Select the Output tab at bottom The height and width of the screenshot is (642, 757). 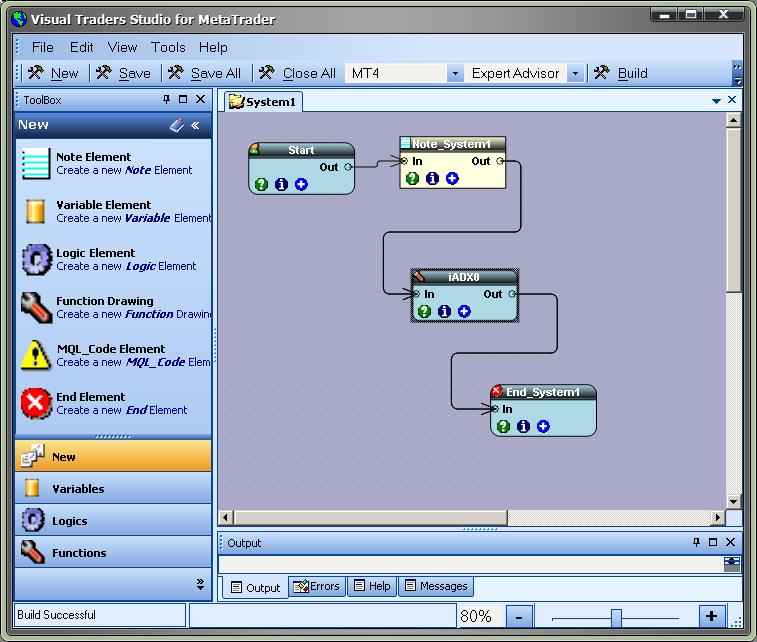point(255,587)
